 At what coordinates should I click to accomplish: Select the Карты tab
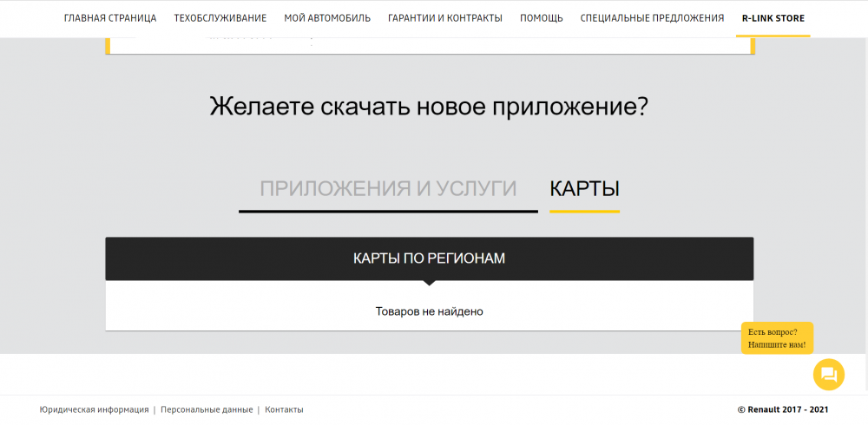584,189
